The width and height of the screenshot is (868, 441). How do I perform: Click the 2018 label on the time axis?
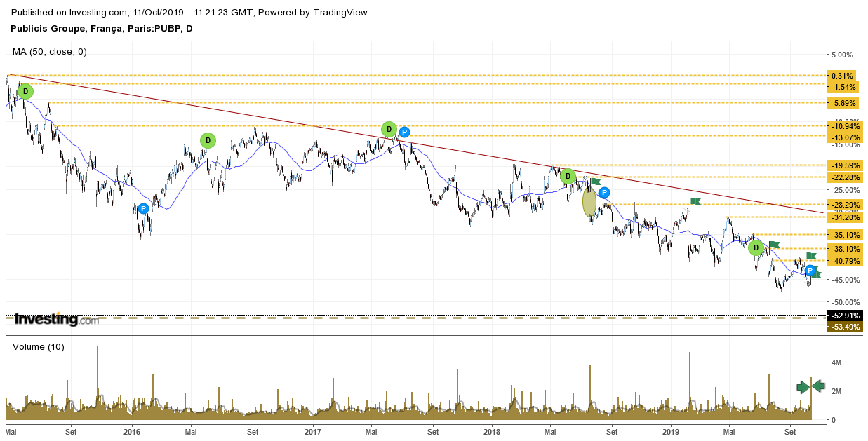492,433
